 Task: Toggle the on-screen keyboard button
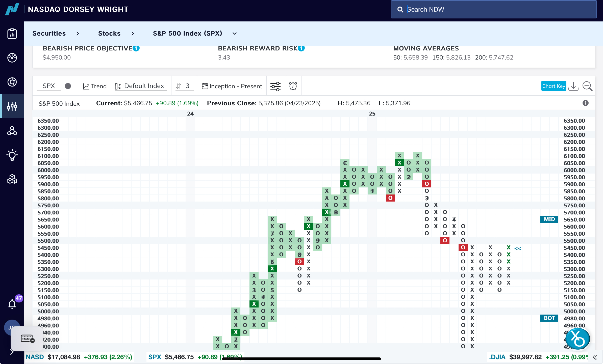point(27,339)
